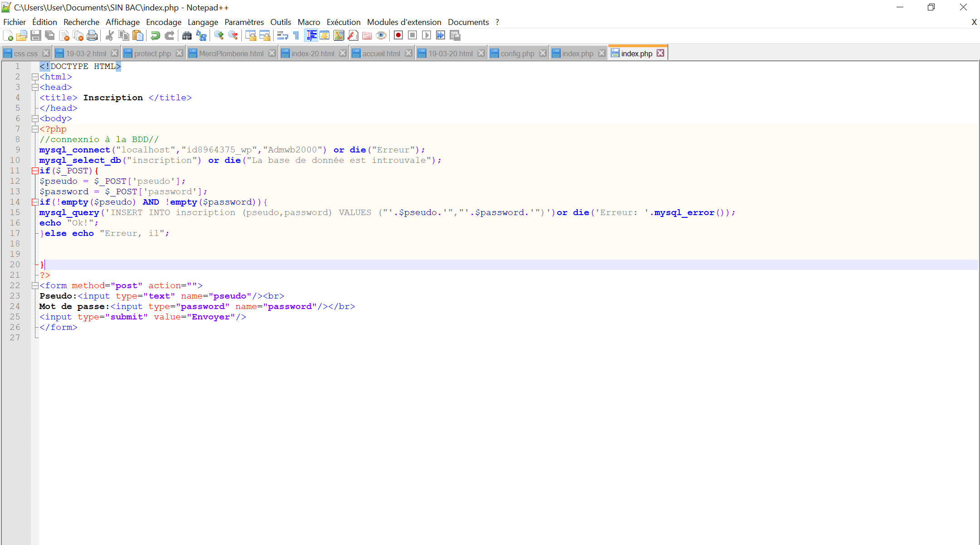Click the Open file folder icon
Screen dimensions: 980x545
coord(22,35)
